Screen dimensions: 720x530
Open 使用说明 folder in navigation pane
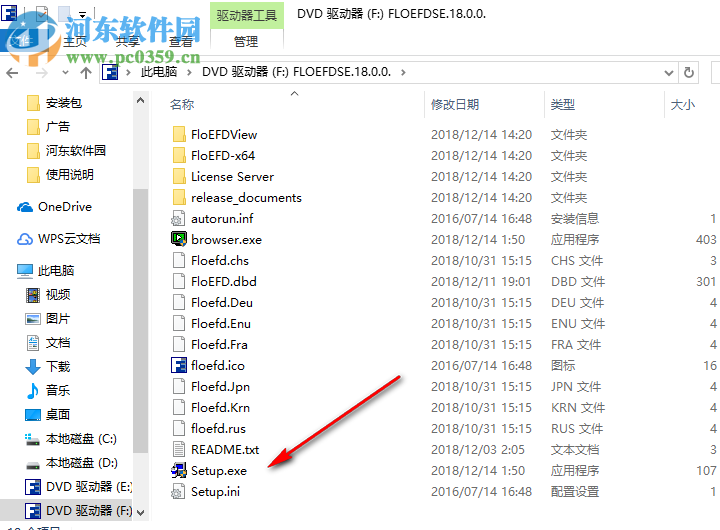coord(70,175)
